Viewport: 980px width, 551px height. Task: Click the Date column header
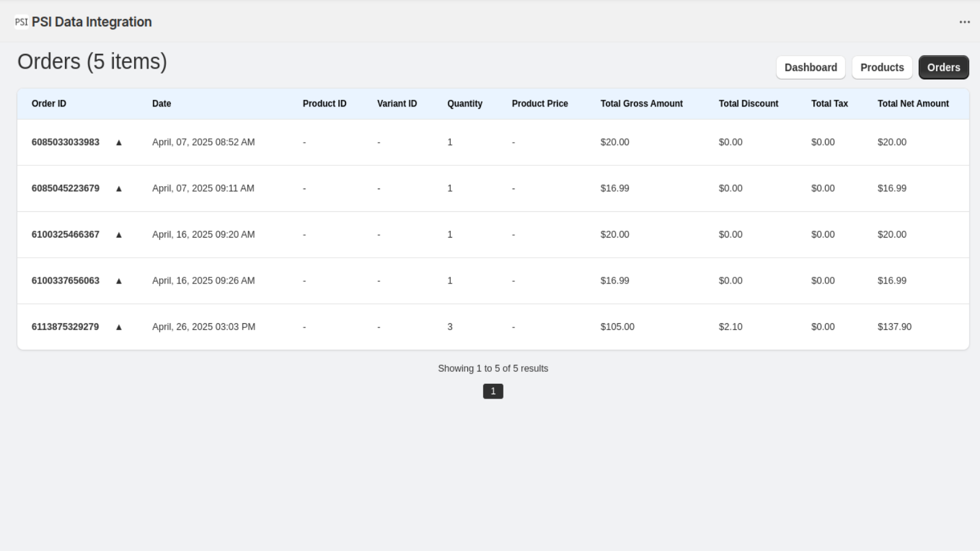coord(162,103)
